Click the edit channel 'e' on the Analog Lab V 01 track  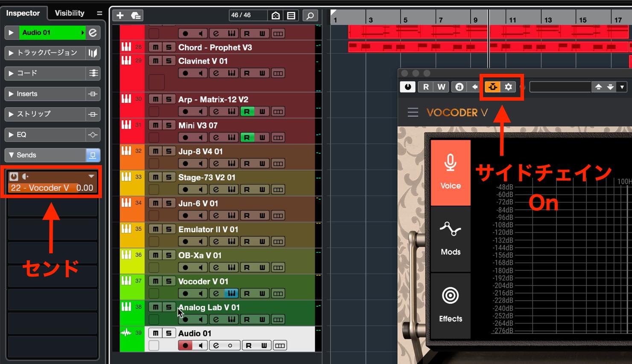tap(216, 320)
